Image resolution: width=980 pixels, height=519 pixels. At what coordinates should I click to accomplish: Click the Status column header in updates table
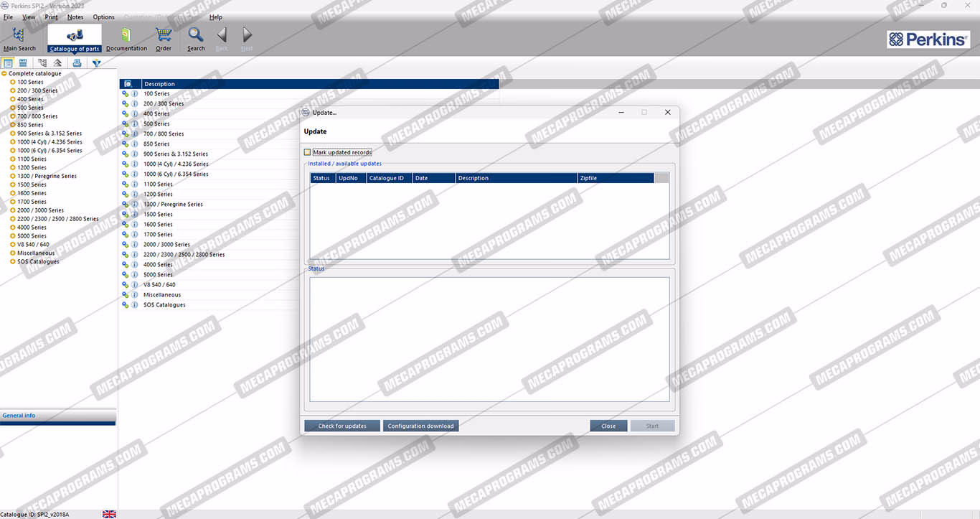coord(323,178)
